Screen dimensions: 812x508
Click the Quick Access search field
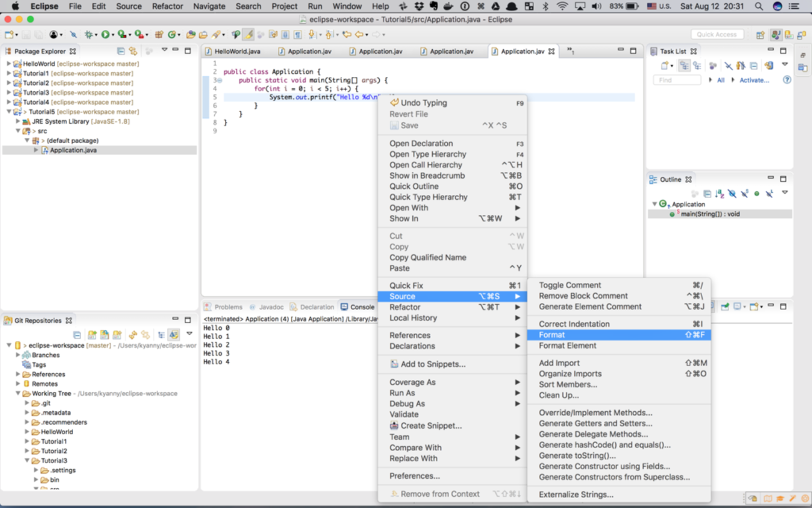[x=716, y=34]
